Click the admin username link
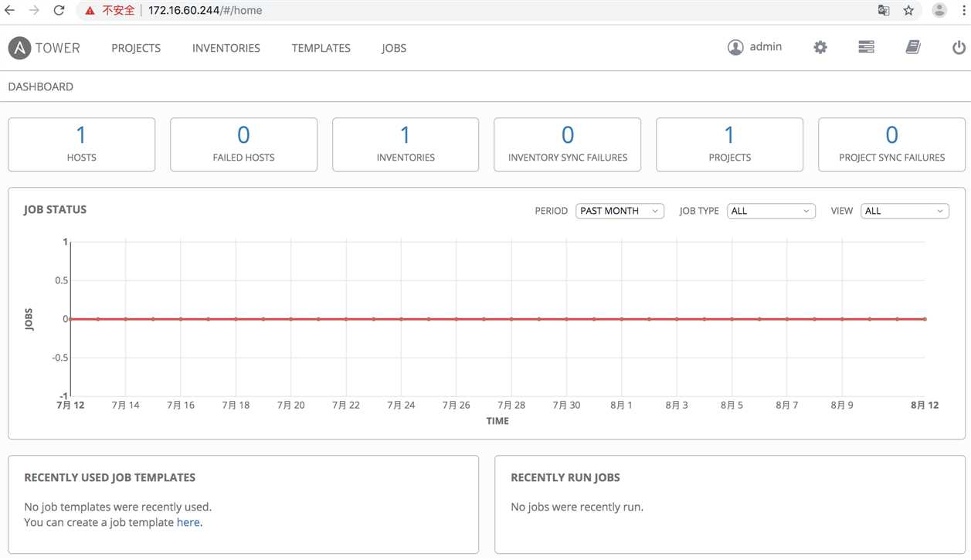This screenshot has width=971, height=560. [x=766, y=47]
